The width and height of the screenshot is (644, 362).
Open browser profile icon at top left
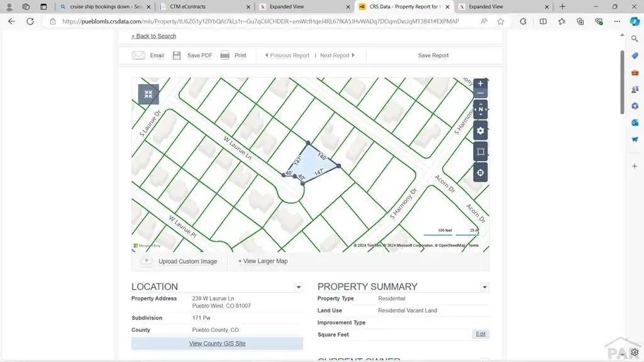tap(9, 6)
